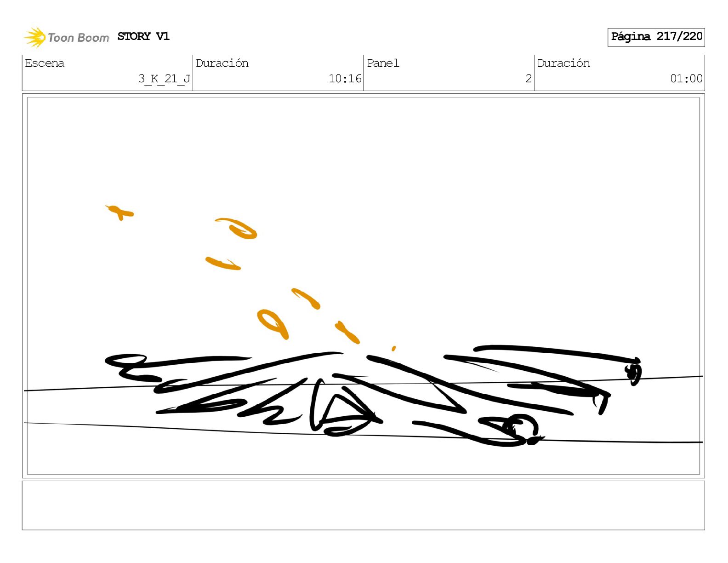Click the Panel label
Image resolution: width=728 pixels, height=563 pixels.
tap(383, 63)
